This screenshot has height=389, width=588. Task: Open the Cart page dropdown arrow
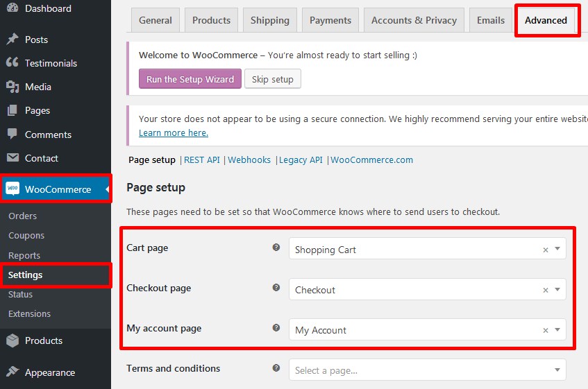(x=557, y=249)
